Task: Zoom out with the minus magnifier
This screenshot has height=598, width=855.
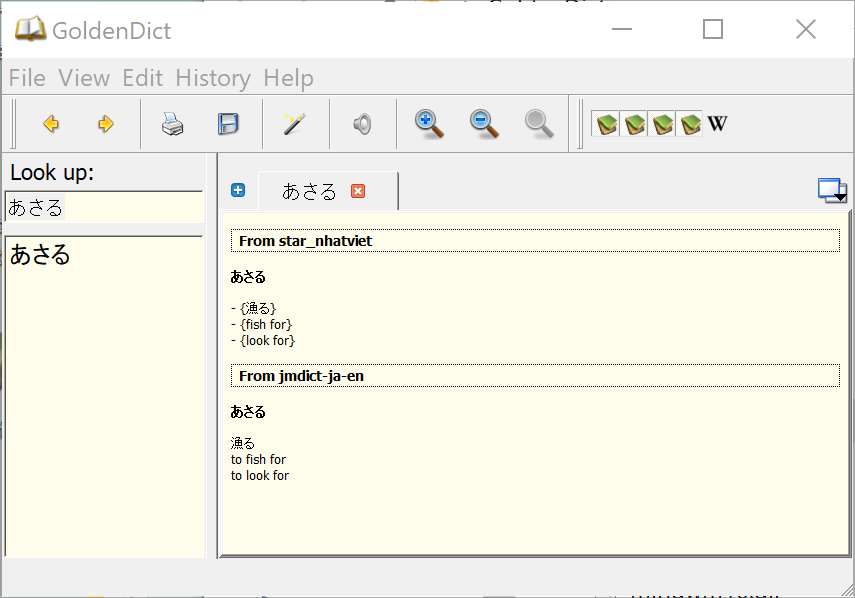Action: 484,124
